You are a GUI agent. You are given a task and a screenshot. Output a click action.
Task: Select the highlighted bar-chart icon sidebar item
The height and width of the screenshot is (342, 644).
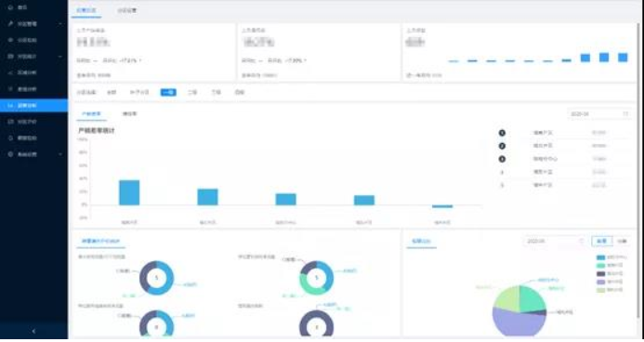(10, 106)
